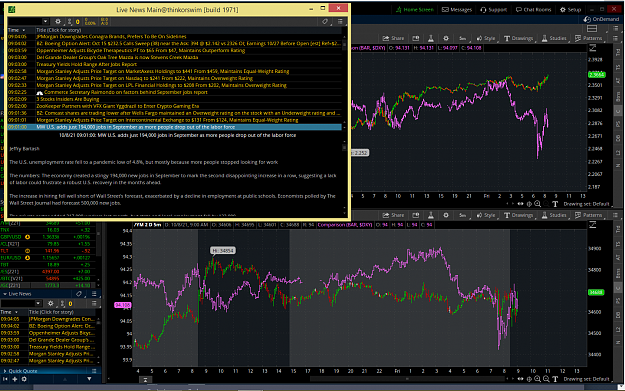Screen dimensions: 625x391
Task: Open story 'ZooKeeper Partners with VFX Giant Yggdrasil'
Action: pos(118,106)
